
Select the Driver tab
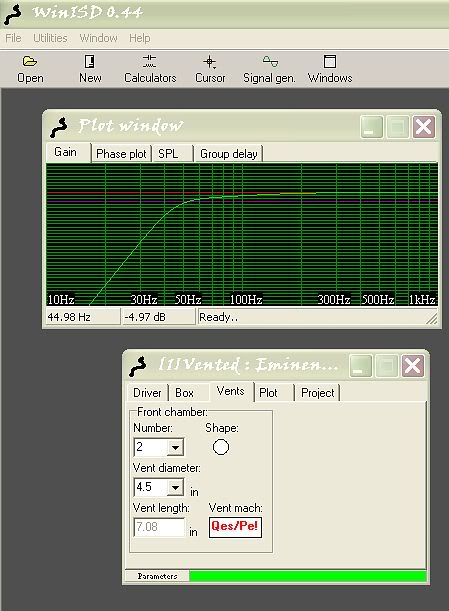tap(147, 393)
